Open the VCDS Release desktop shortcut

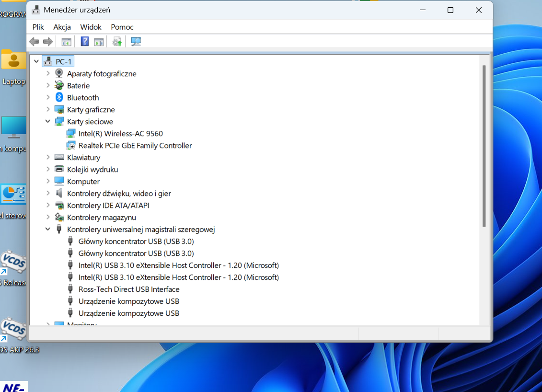tap(13, 268)
